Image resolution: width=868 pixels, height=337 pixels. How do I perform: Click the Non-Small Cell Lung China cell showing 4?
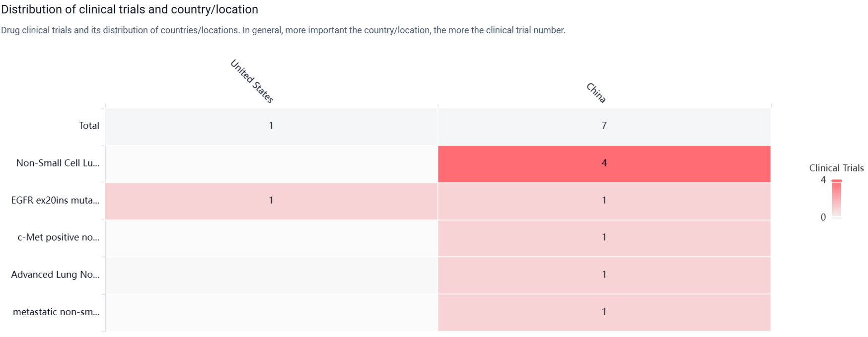click(604, 163)
